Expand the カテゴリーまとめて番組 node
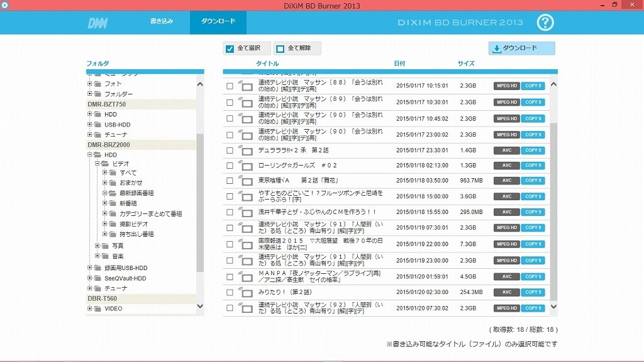 105,213
